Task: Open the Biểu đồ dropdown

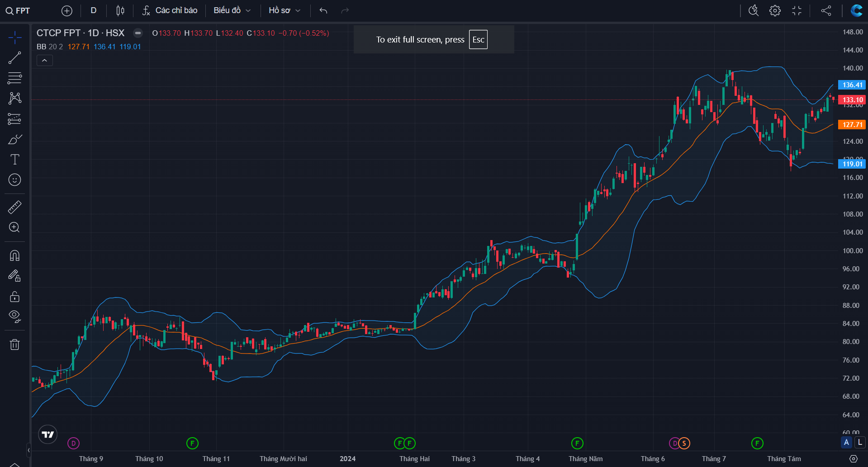Action: (x=232, y=11)
